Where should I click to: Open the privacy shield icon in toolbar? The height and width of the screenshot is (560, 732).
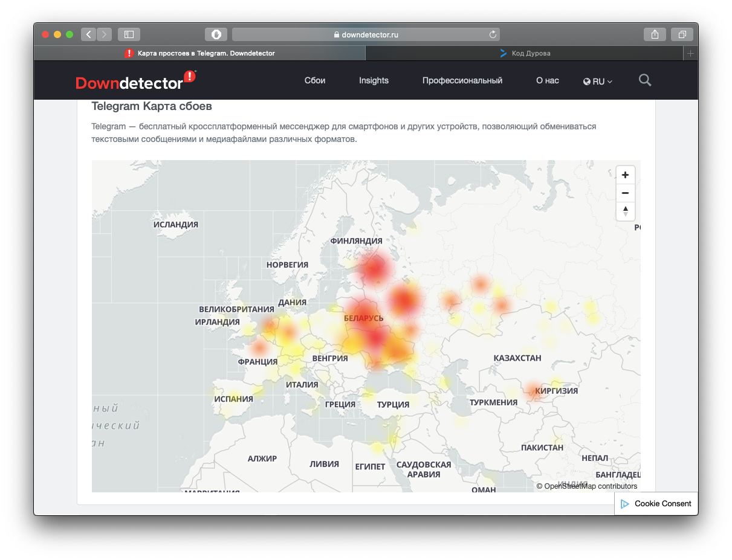point(216,34)
